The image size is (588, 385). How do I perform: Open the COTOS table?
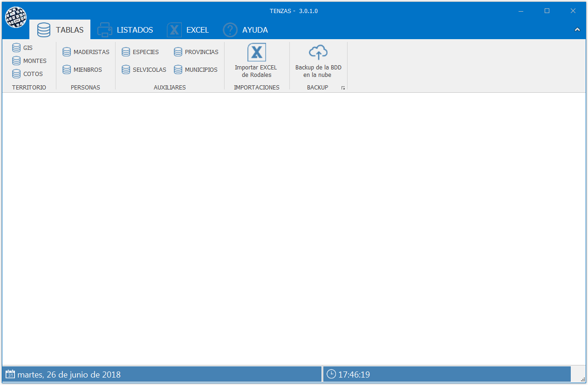click(27, 74)
